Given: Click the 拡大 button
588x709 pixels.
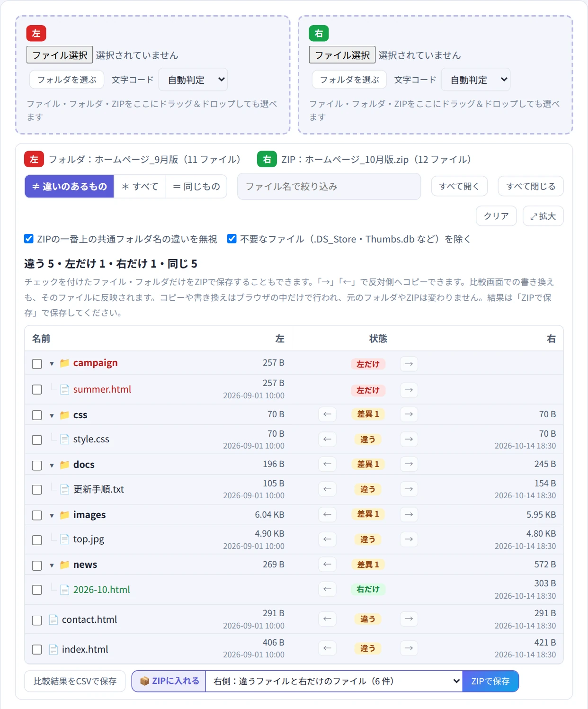Looking at the screenshot, I should point(543,216).
